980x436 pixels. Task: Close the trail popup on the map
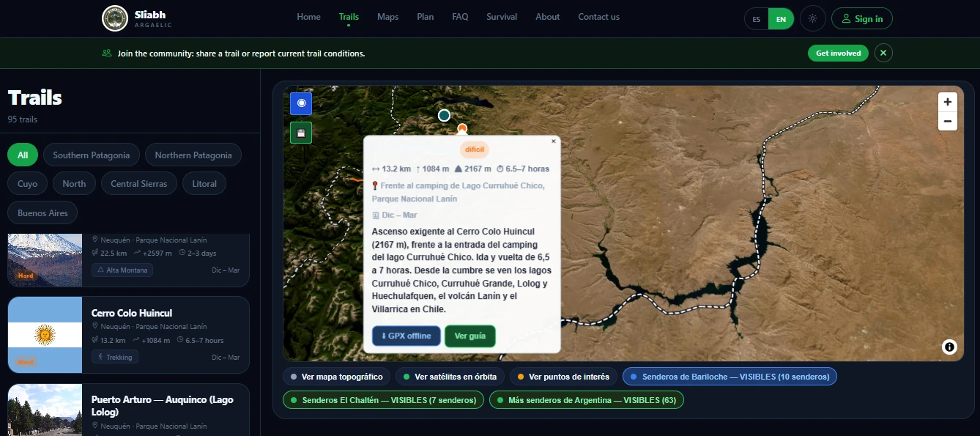click(554, 141)
